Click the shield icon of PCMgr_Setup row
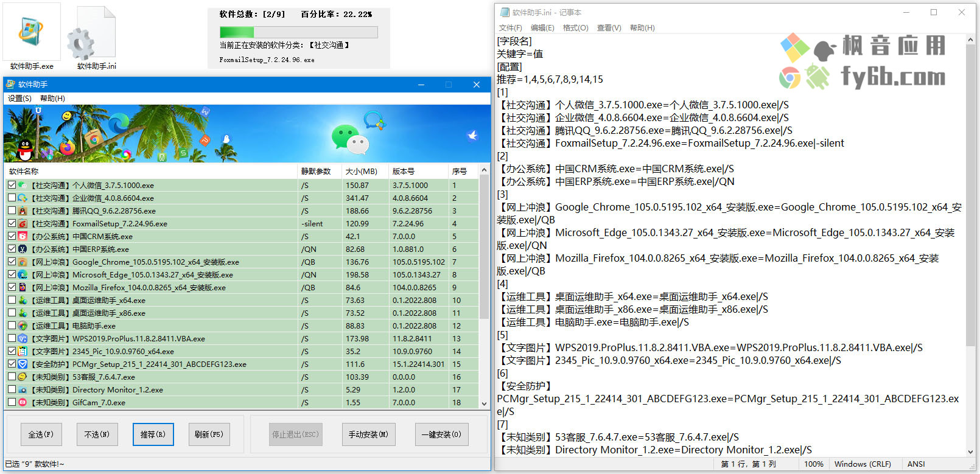 (x=23, y=364)
